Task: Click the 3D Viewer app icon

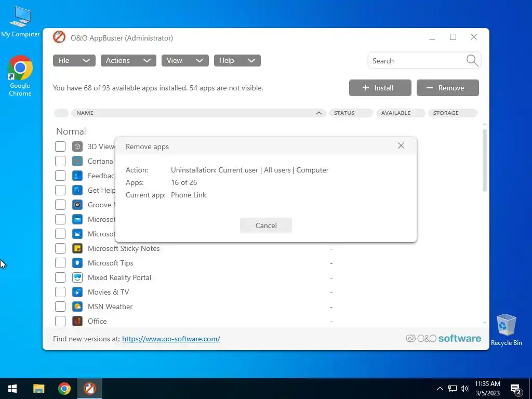Action: (77, 147)
